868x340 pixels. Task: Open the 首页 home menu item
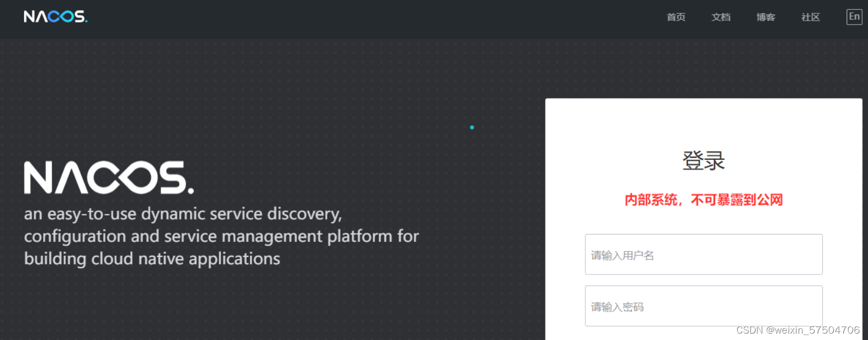click(x=676, y=17)
